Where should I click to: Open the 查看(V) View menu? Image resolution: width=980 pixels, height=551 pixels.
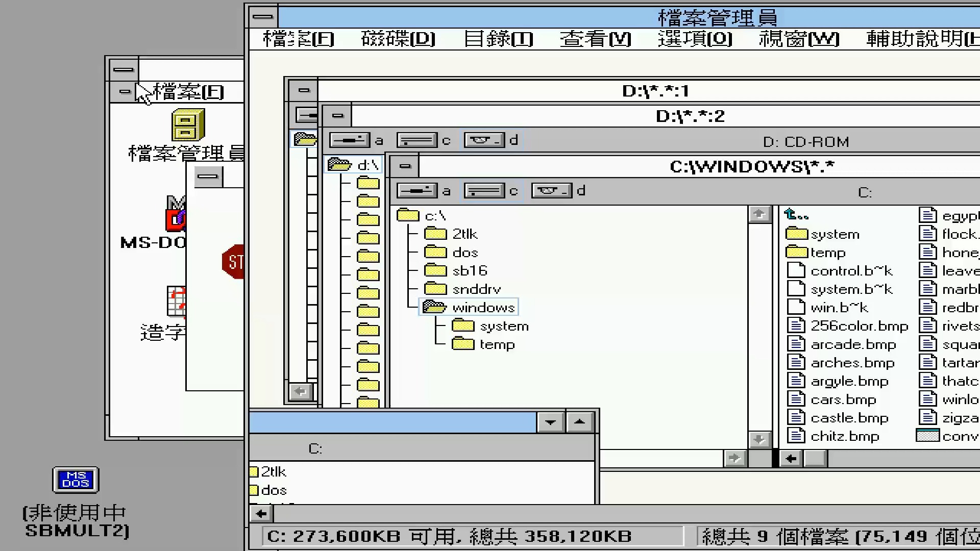click(x=595, y=39)
